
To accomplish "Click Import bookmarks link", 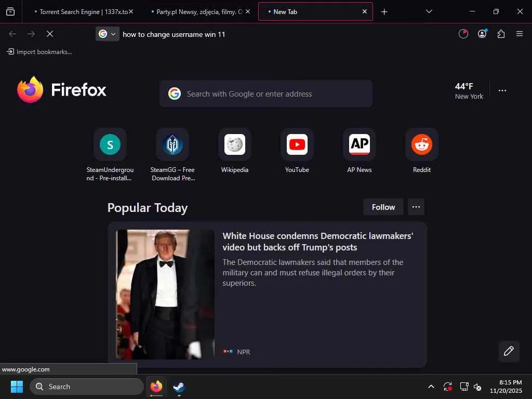I will tap(39, 52).
